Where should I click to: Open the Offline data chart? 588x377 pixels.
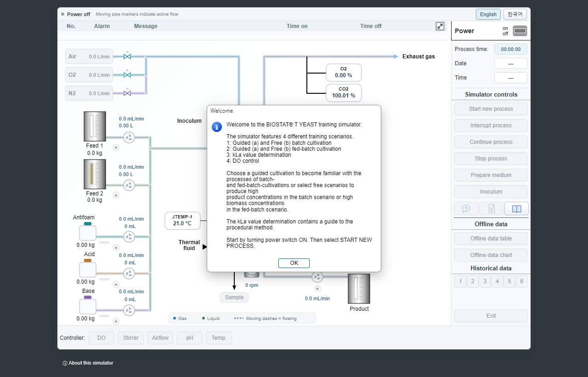(x=491, y=255)
